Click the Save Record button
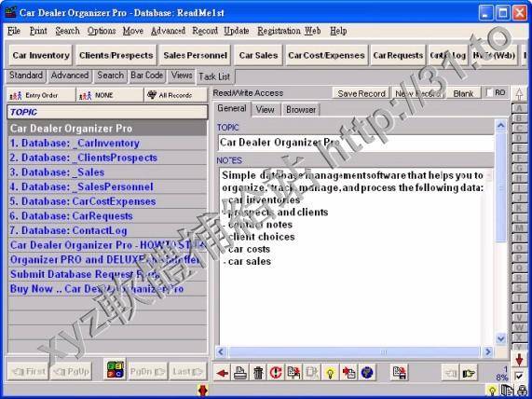The image size is (532, 399). (361, 93)
